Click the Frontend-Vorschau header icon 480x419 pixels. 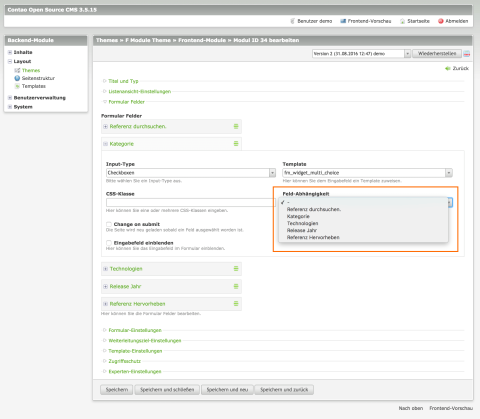click(343, 21)
